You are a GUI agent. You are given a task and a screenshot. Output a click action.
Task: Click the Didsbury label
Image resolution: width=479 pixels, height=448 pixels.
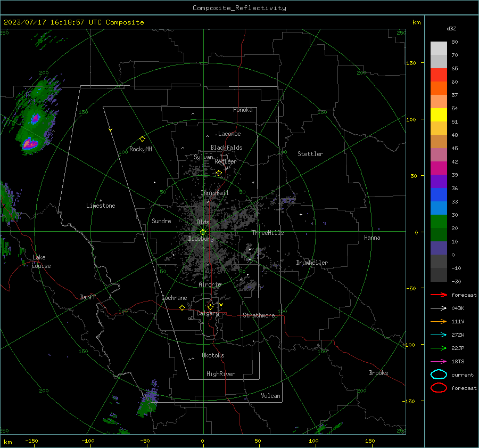[201, 239]
